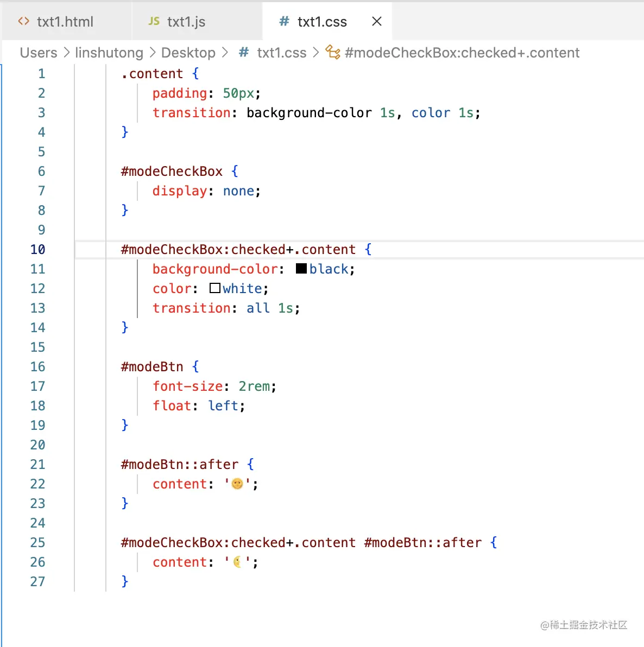Open the white color swatch picker
The height and width of the screenshot is (647, 644).
click(214, 288)
